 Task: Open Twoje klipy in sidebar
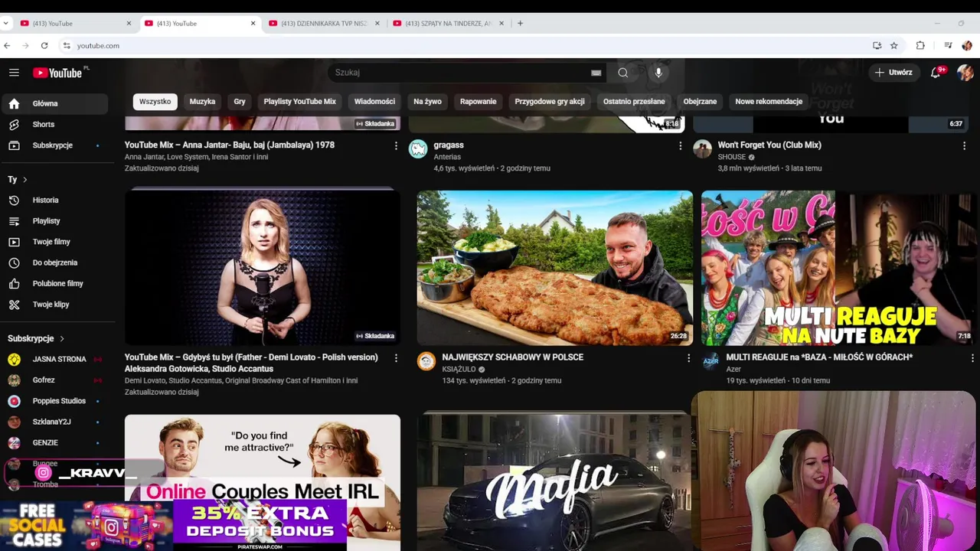tap(54, 305)
